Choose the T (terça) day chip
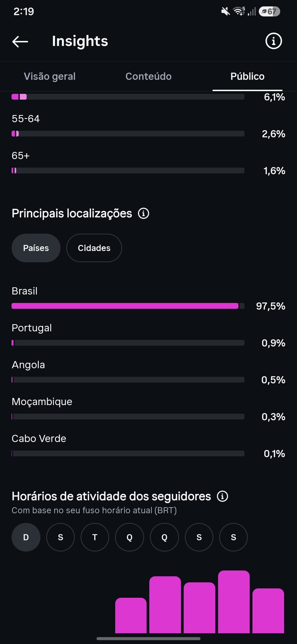 click(x=95, y=537)
